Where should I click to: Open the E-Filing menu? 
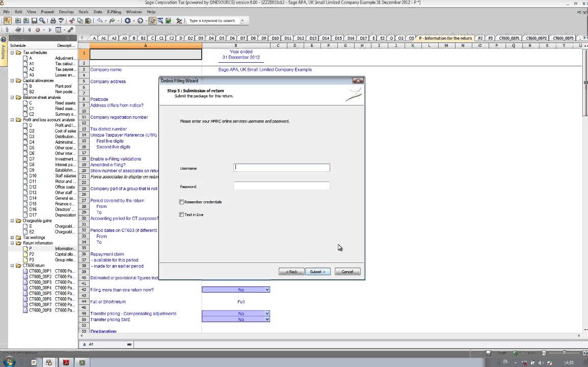(114, 12)
